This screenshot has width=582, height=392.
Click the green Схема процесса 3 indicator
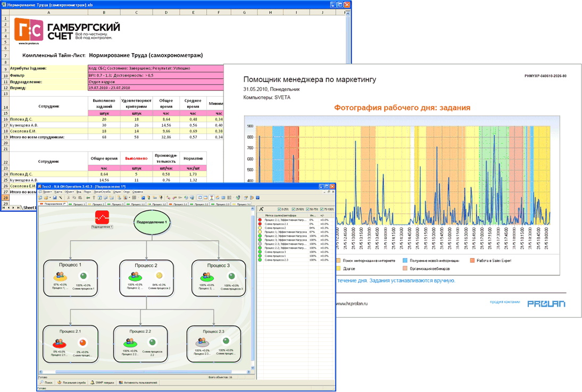tap(231, 276)
